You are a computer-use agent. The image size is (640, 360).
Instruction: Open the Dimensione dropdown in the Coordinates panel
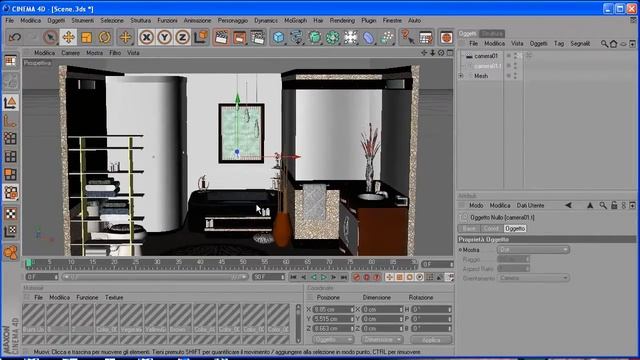click(x=382, y=340)
